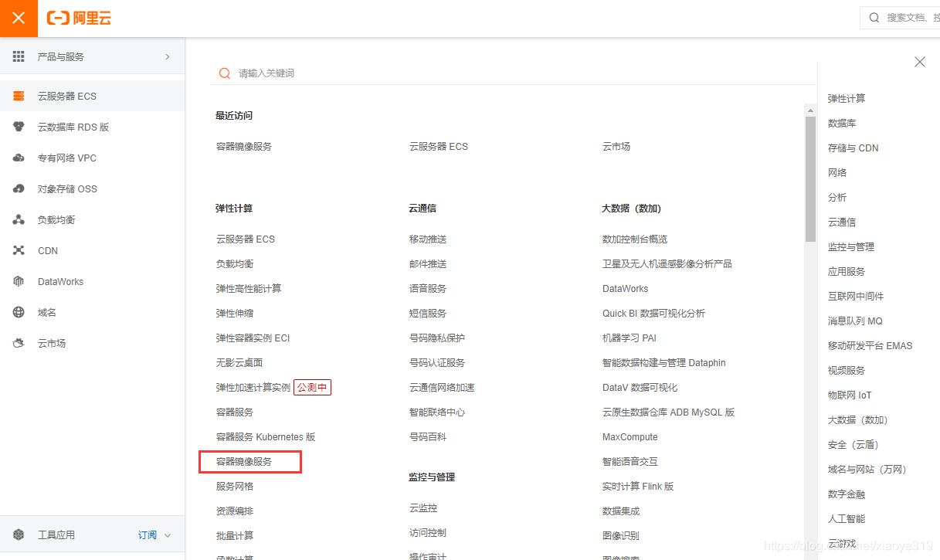Screen dimensions: 940x560
Task: Open 机器学习 PAI link
Action: click(629, 338)
